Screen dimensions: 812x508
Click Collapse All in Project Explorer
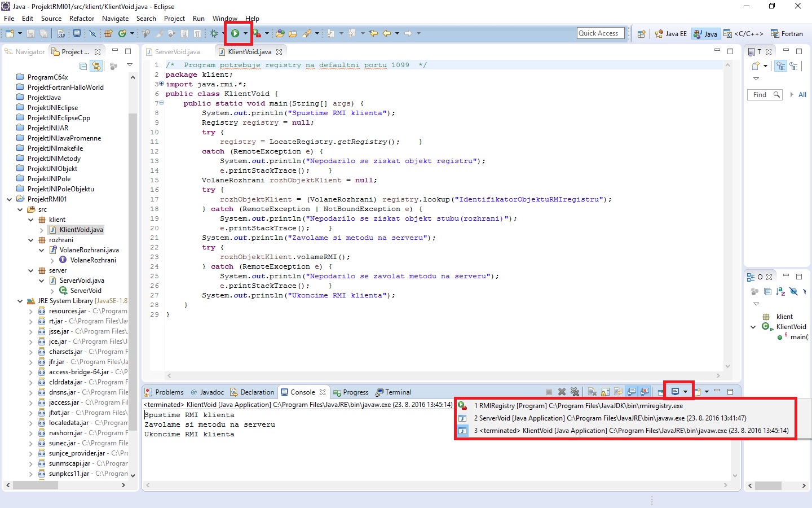(83, 66)
